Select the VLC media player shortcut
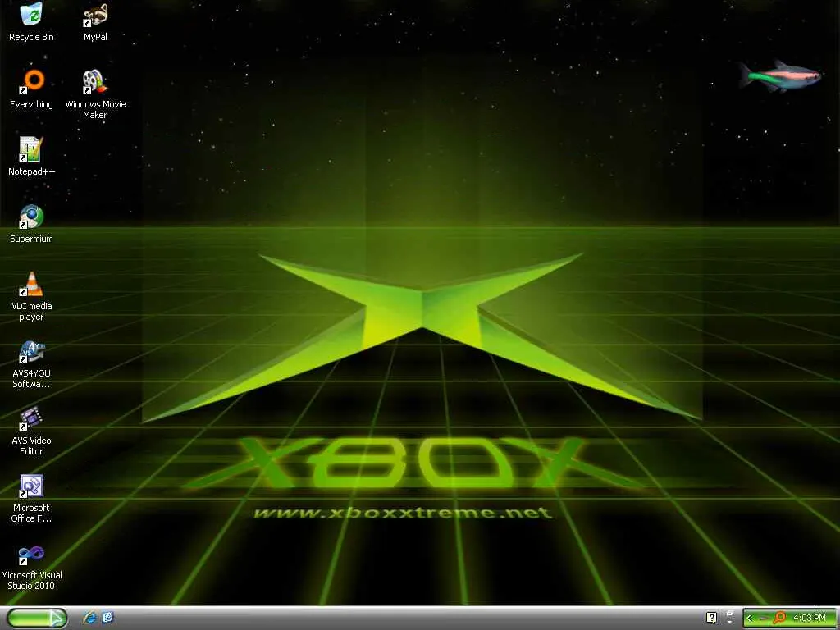 pyautogui.click(x=31, y=296)
